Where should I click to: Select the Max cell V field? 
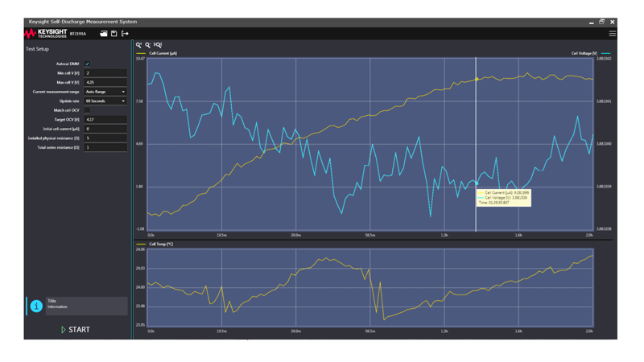[x=105, y=83]
